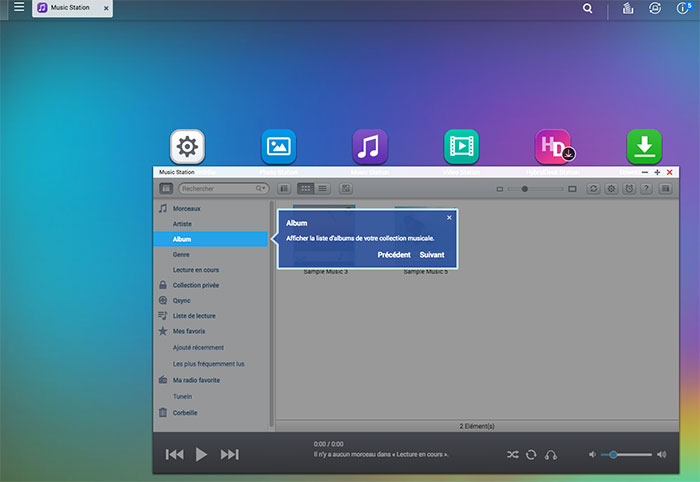This screenshot has height=482, width=700.
Task: Click the 2 Elément(s) status text
Action: tap(477, 426)
